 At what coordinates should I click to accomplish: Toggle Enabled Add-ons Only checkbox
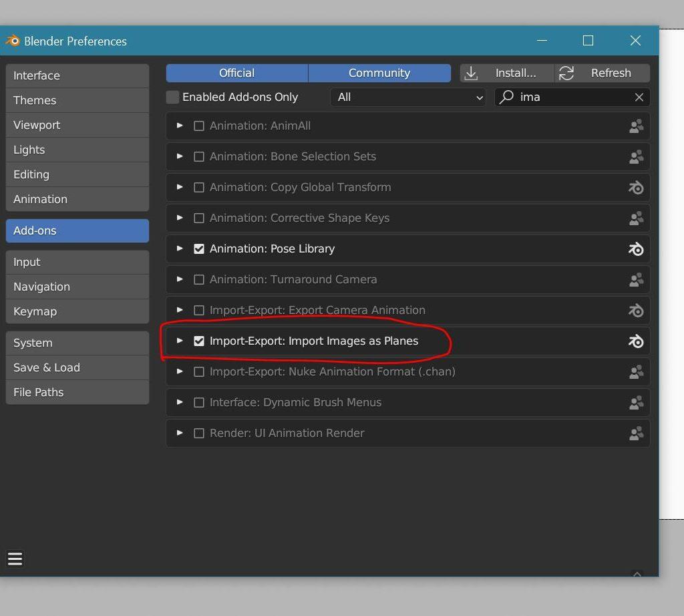coord(173,98)
